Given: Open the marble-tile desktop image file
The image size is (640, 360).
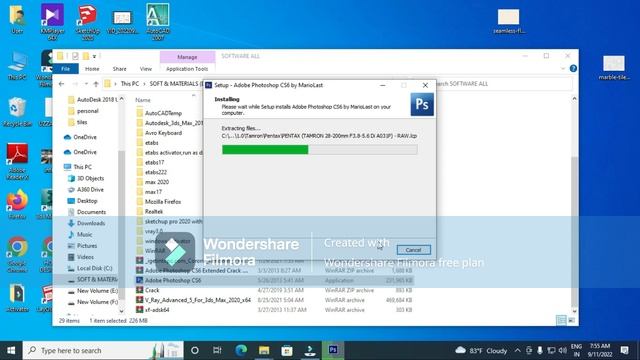Looking at the screenshot, I should click(614, 67).
